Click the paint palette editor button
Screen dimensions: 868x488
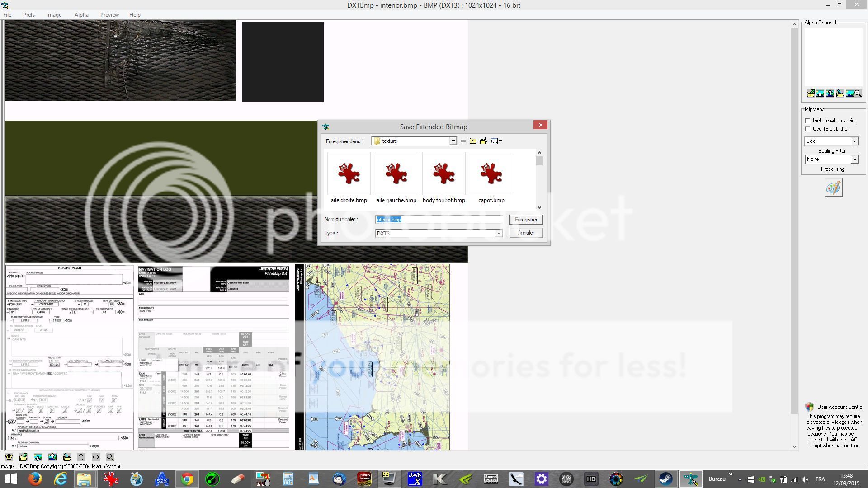click(834, 188)
